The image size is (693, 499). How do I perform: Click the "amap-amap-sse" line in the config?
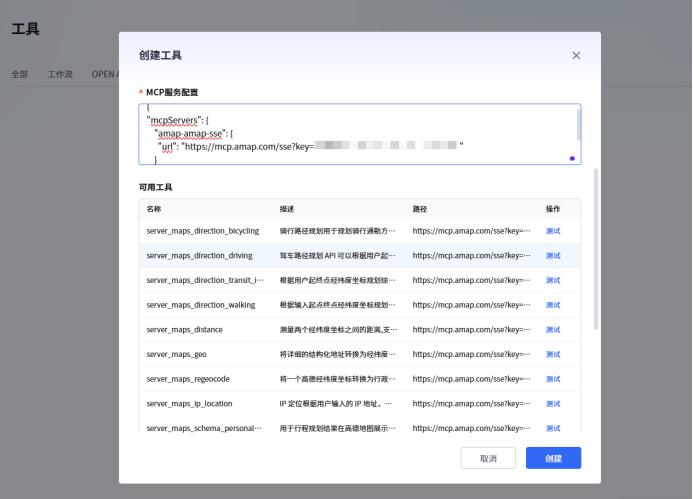194,133
